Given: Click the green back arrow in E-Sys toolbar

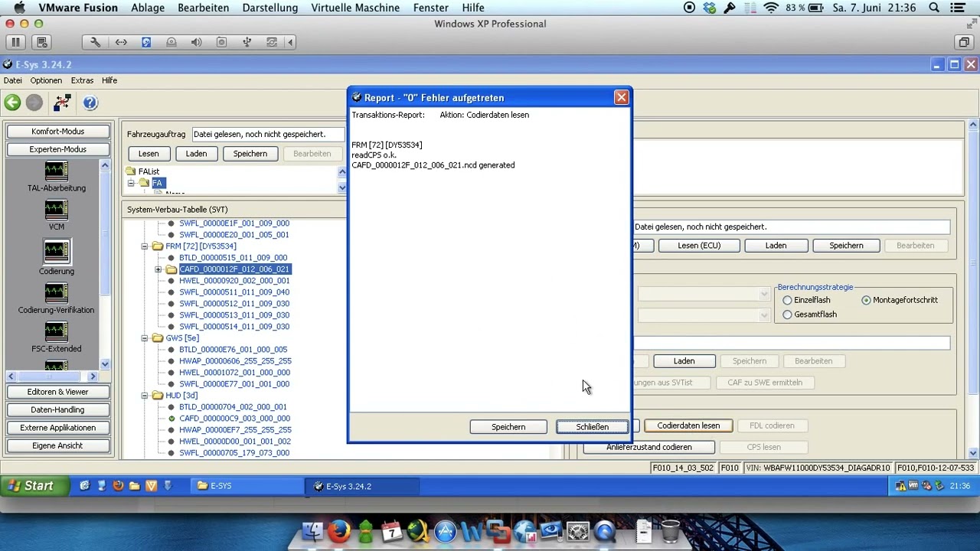Looking at the screenshot, I should [x=12, y=103].
